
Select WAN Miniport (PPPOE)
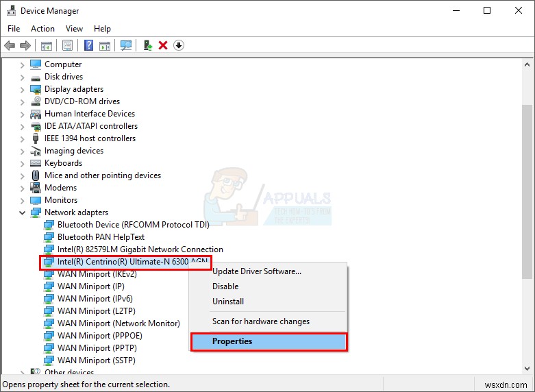pos(99,335)
